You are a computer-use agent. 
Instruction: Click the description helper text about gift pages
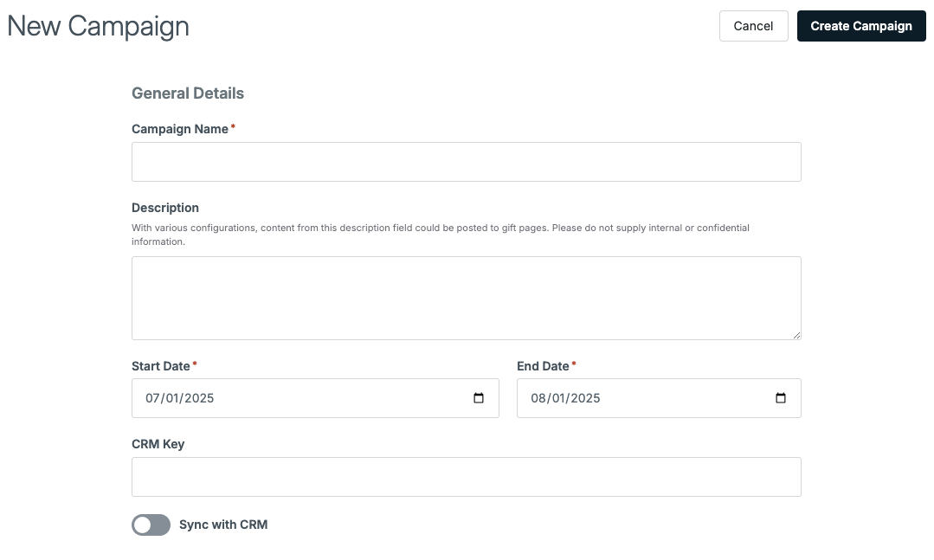(441, 235)
